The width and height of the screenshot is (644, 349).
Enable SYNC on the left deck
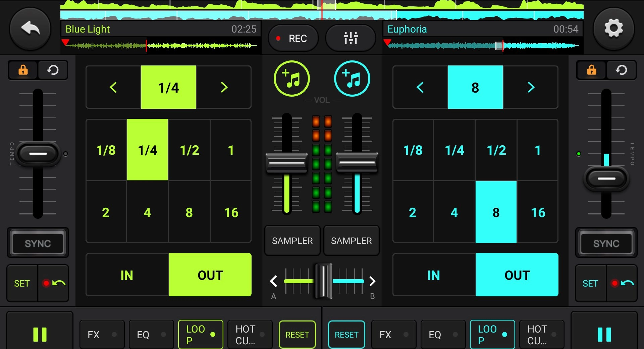pos(38,243)
